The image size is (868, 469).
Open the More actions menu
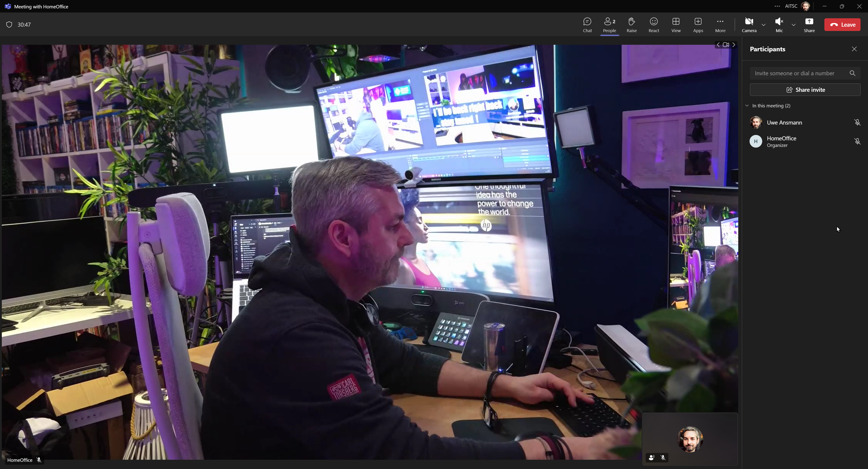(720, 25)
